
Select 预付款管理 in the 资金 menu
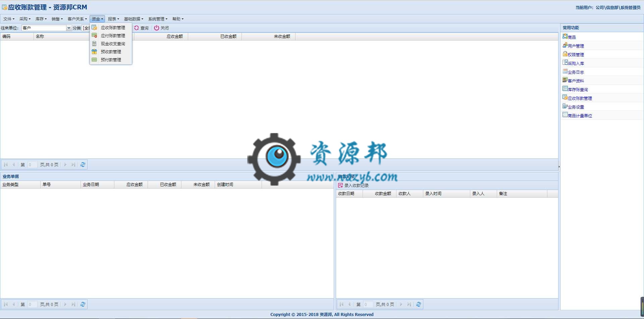[x=111, y=60]
